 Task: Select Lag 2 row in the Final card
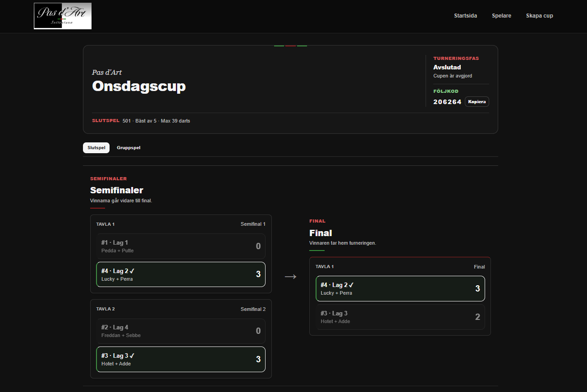click(x=400, y=288)
